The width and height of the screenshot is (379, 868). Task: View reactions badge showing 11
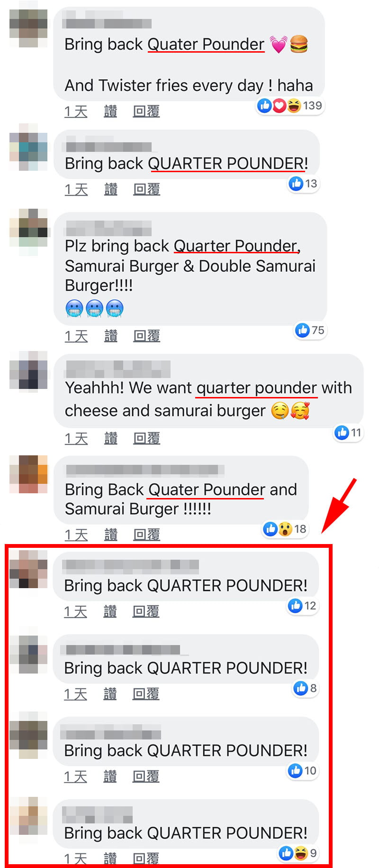click(348, 432)
